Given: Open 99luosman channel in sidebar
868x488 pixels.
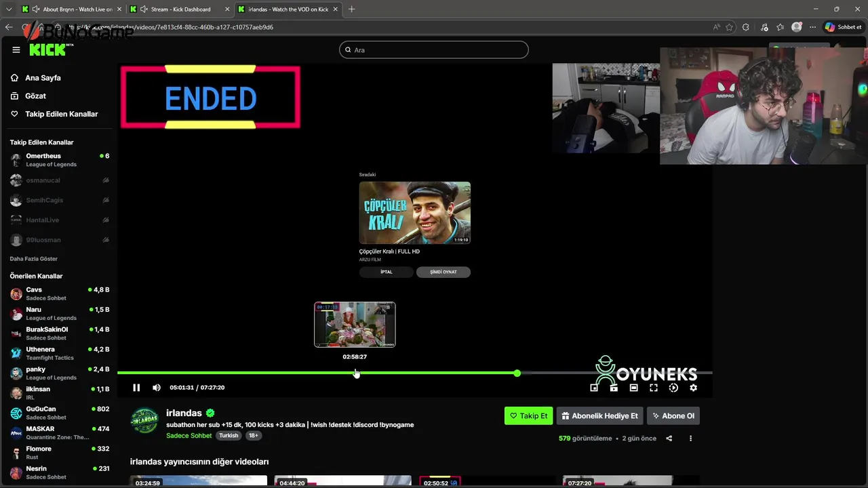Looking at the screenshot, I should [x=60, y=240].
